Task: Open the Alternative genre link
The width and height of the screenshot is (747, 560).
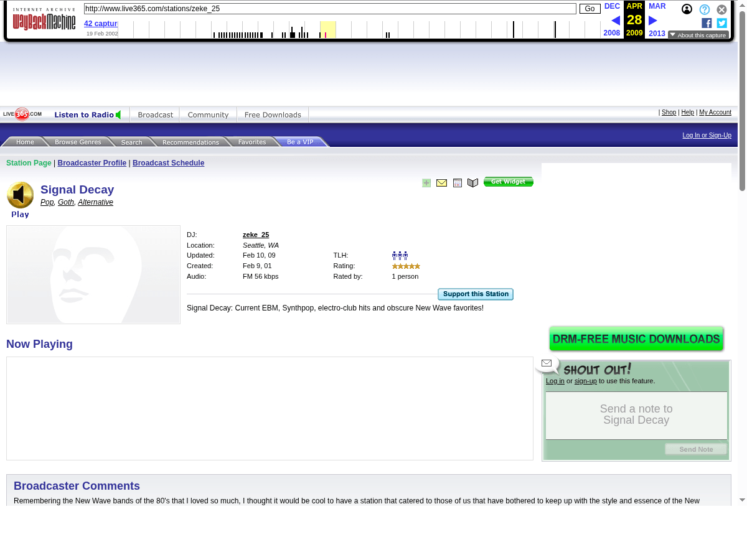Action: point(95,202)
